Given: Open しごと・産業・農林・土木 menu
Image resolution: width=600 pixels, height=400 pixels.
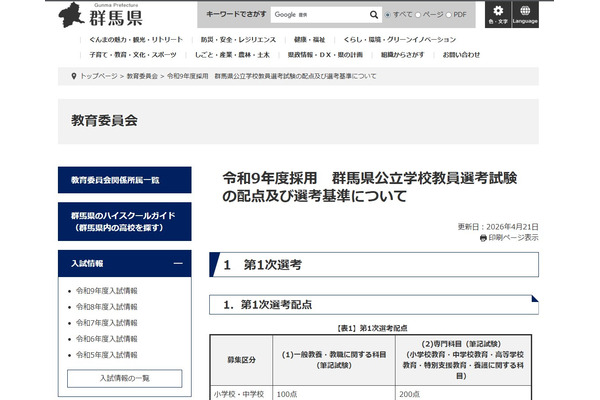Looking at the screenshot, I should tap(232, 55).
